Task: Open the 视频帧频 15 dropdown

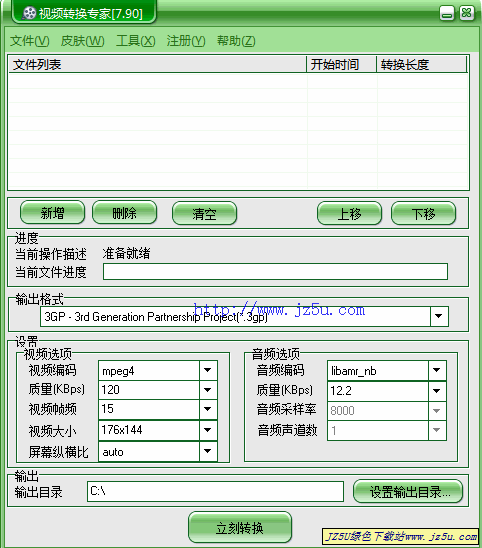Action: [208, 409]
